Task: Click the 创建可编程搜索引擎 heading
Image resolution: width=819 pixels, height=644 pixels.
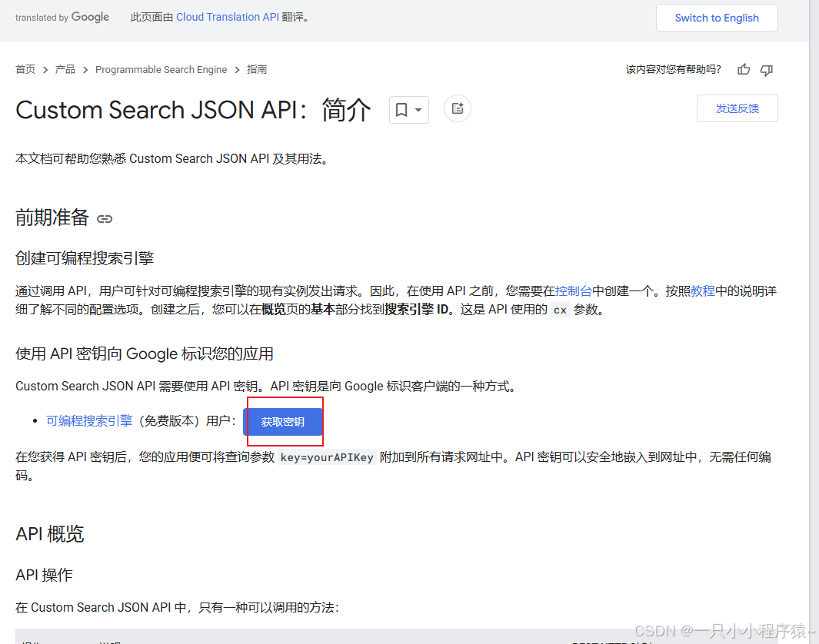Action: 85,258
